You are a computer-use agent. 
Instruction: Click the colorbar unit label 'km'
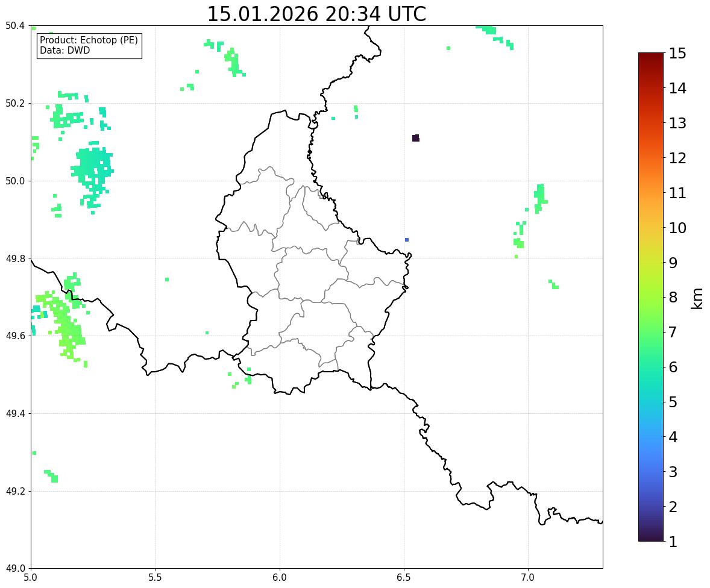(697, 299)
